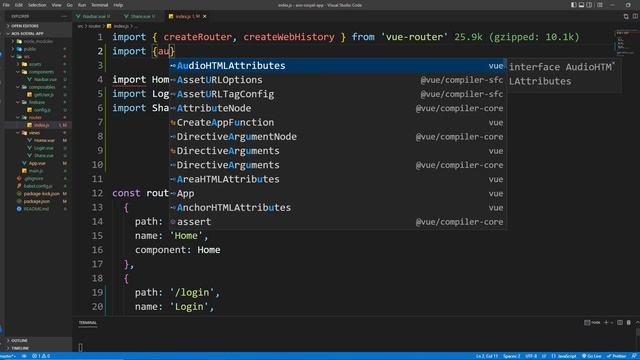The width and height of the screenshot is (640, 360).
Task: Kill terminal with the trash icon
Action: 629,322
